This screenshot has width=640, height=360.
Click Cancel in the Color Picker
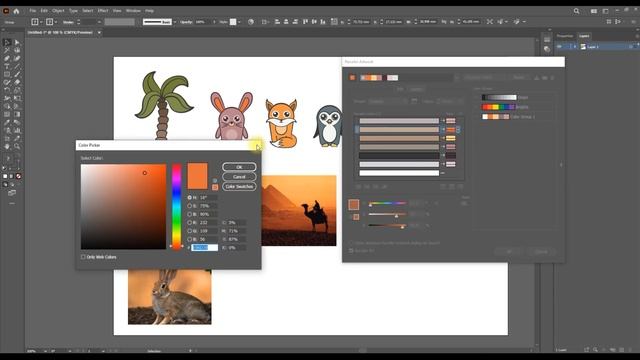tap(239, 177)
